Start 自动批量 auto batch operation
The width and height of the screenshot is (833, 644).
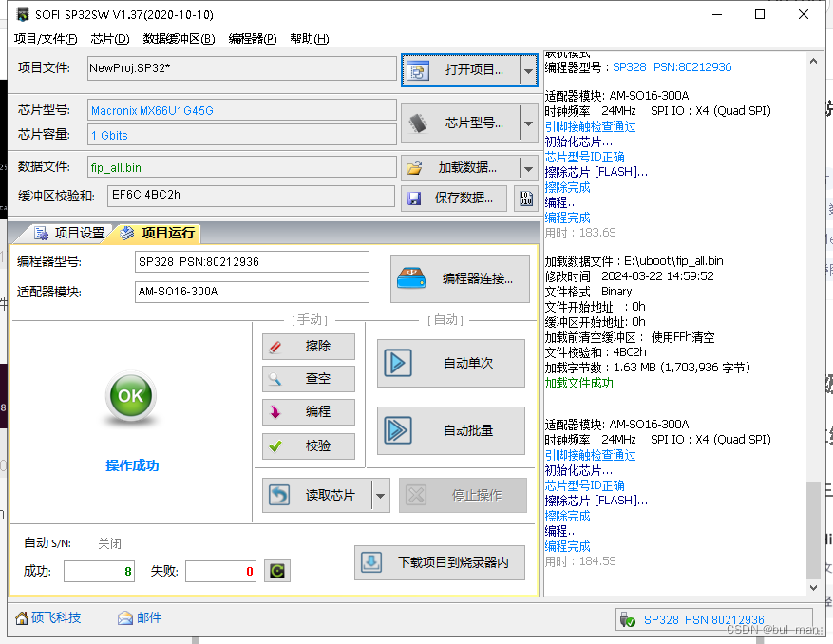451,430
